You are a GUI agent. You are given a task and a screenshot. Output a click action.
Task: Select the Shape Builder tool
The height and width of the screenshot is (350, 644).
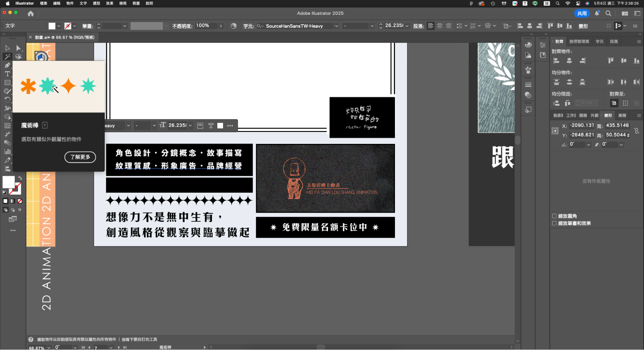coord(7,117)
